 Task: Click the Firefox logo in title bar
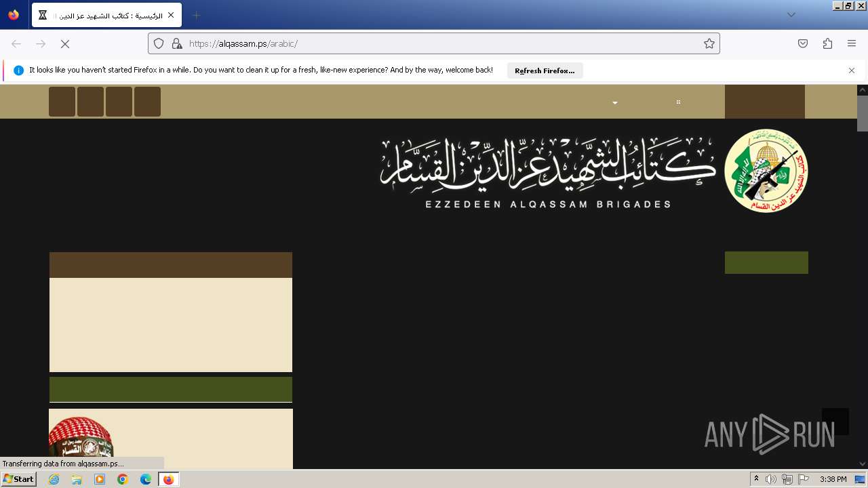14,15
